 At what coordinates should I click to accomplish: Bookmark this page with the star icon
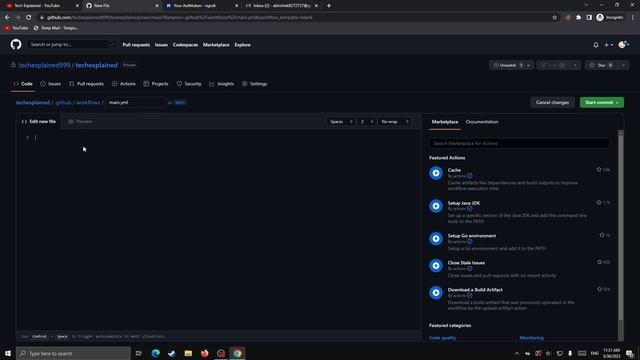(x=554, y=18)
